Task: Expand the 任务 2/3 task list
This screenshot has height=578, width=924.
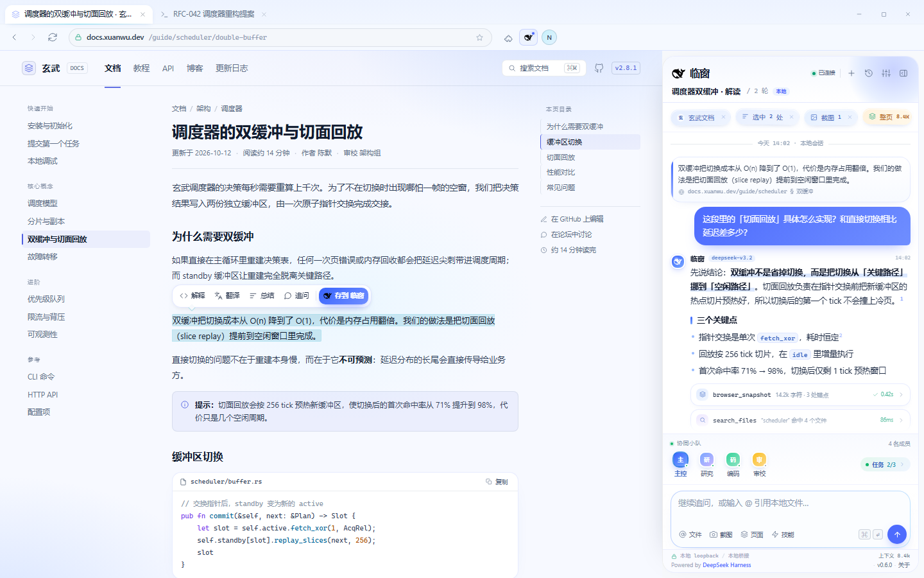Action: click(885, 464)
